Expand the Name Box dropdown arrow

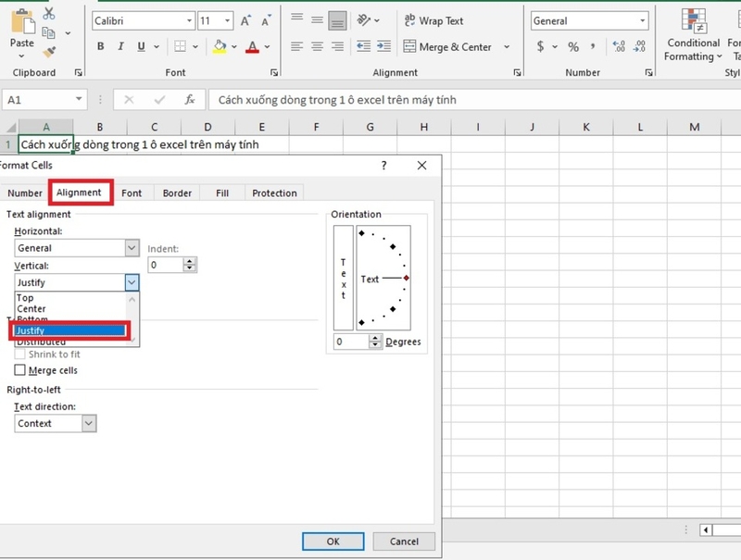(x=79, y=99)
